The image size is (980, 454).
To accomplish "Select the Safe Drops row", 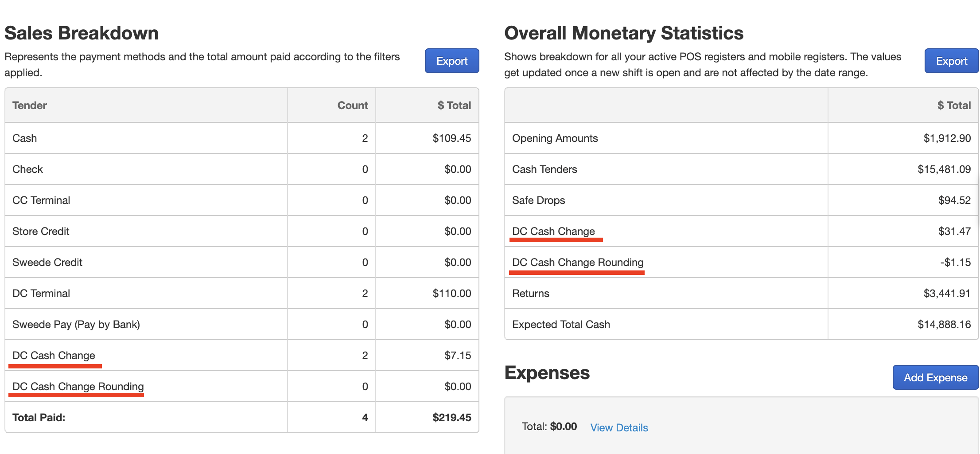I will click(741, 200).
